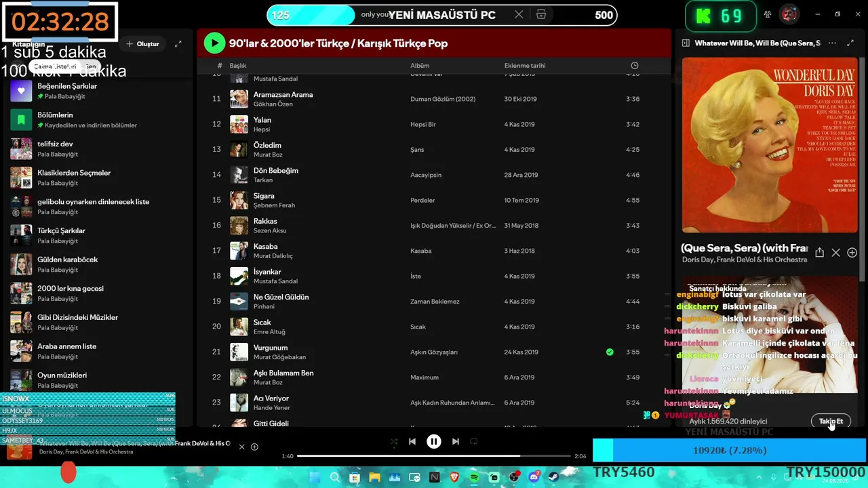Sort tracks by Albüm column header
868x488 pixels.
click(420, 66)
